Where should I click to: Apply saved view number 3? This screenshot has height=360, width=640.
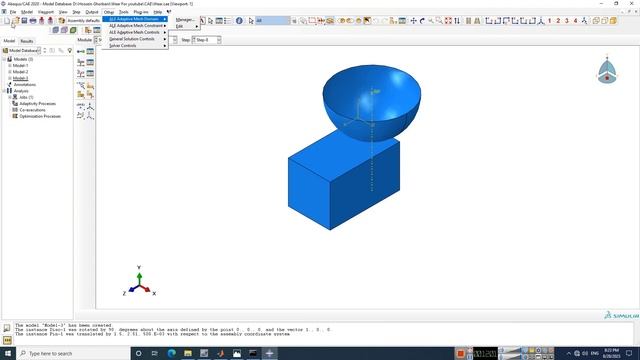tap(567, 20)
